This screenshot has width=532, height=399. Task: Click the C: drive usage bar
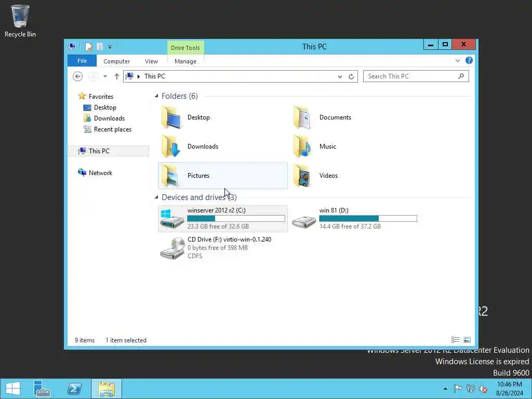[236, 219]
